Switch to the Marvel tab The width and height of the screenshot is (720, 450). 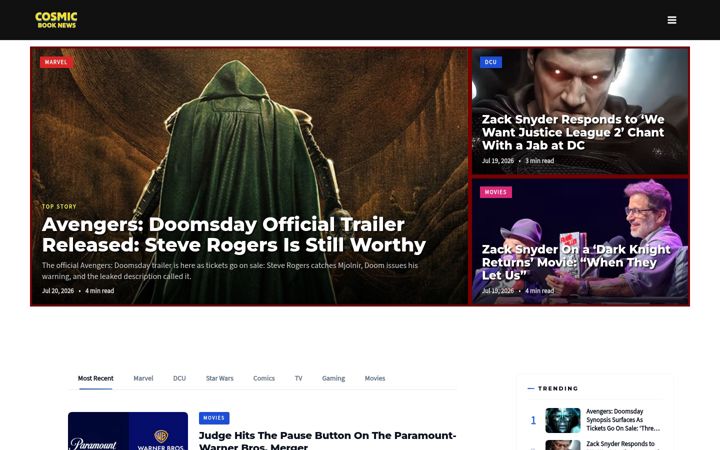(143, 378)
